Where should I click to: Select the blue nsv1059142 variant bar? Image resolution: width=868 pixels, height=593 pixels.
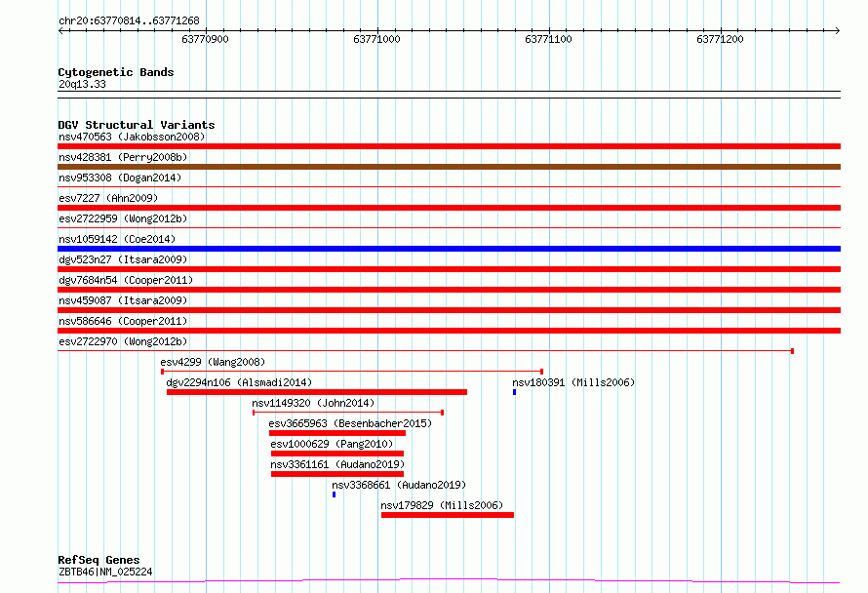tap(449, 249)
